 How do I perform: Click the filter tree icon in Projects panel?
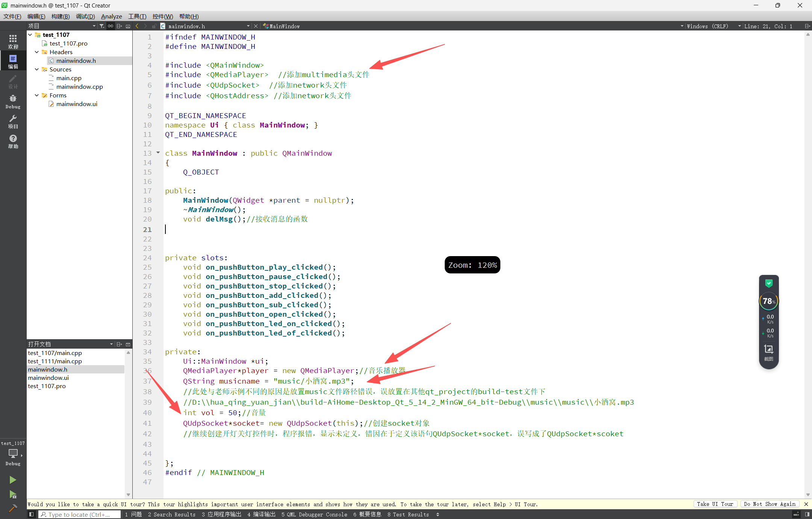[102, 26]
